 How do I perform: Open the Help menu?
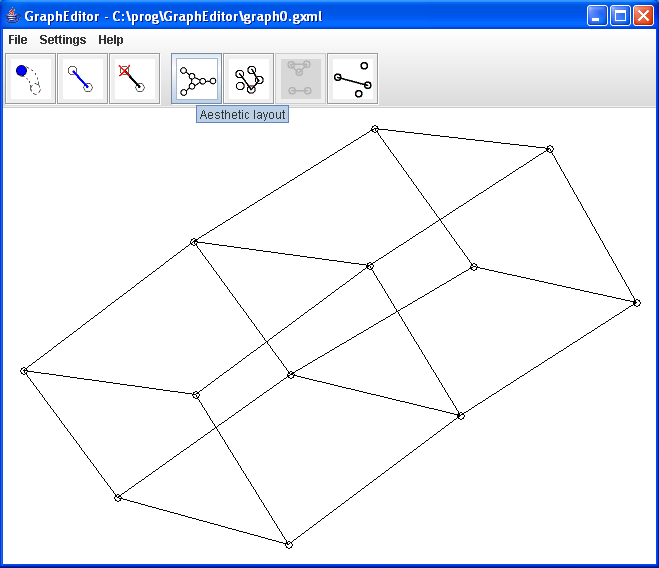click(111, 40)
